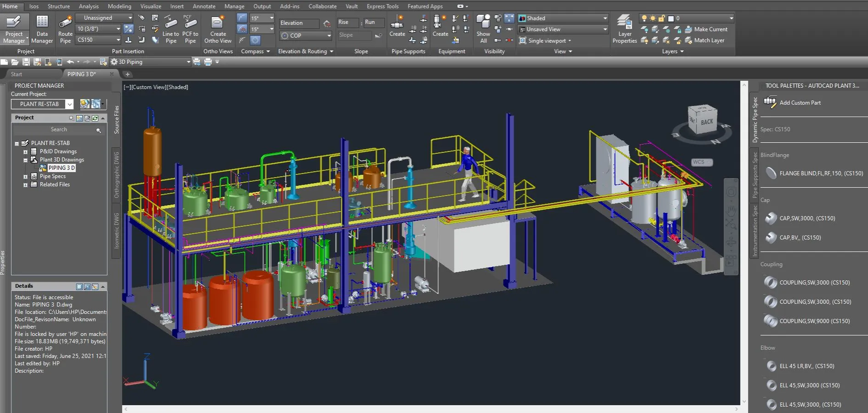Select PIPING 3 D drawing in project tree
Viewport: 868px width, 413px height.
pyautogui.click(x=62, y=168)
